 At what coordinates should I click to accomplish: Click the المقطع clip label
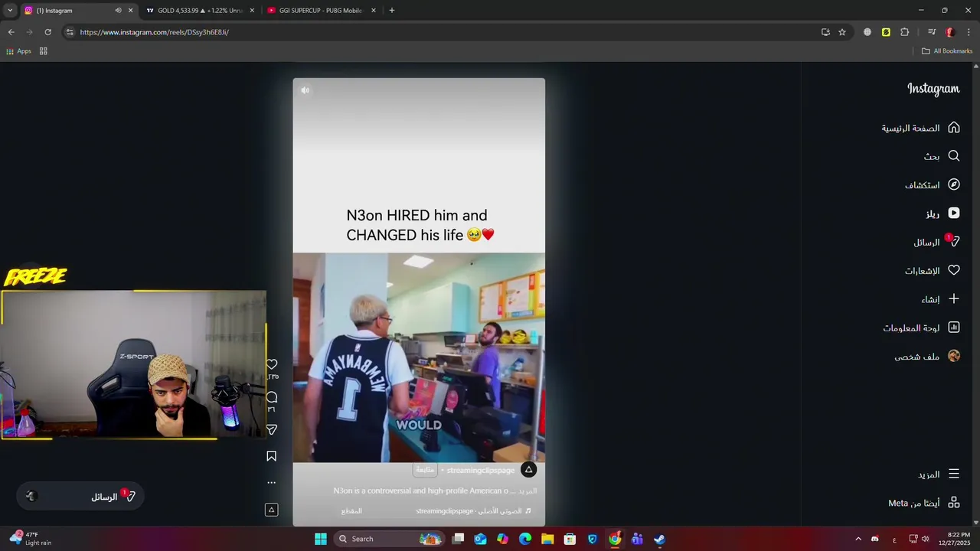[x=351, y=510]
